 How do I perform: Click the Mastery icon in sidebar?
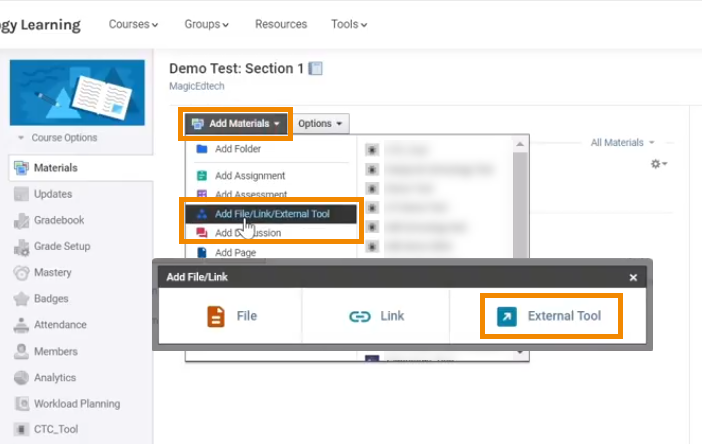click(22, 272)
